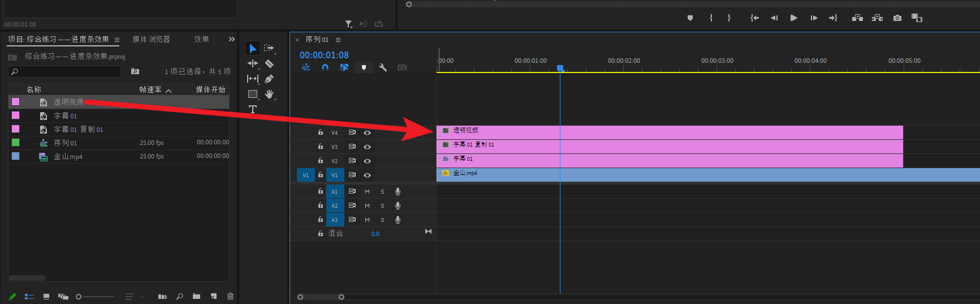This screenshot has width=980, height=304.
Task: Open the 序列 01 panel menu
Action: click(338, 40)
